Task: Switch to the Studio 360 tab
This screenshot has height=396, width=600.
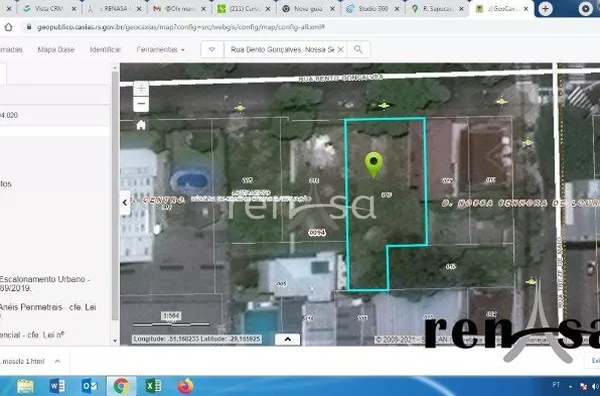Action: (x=373, y=8)
